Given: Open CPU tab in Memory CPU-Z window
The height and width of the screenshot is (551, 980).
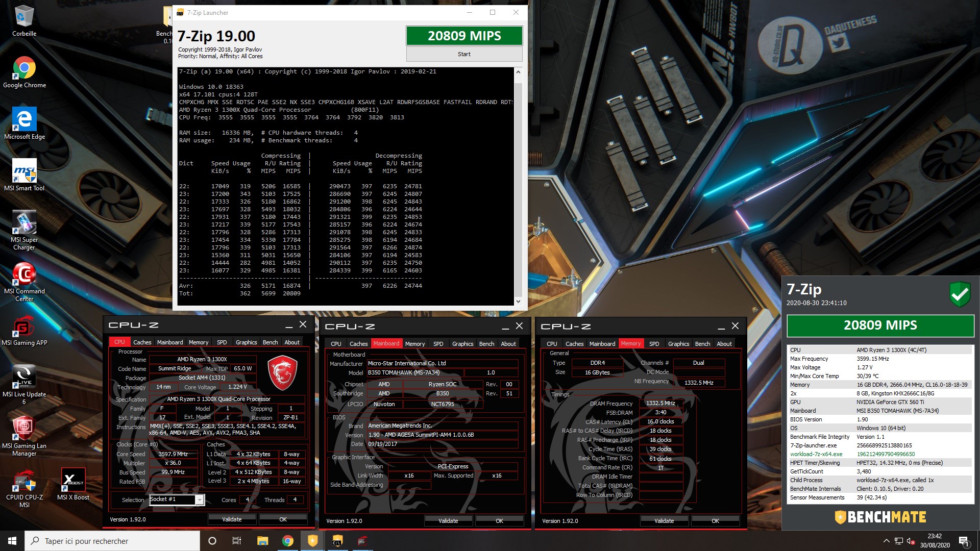Looking at the screenshot, I should 552,344.
